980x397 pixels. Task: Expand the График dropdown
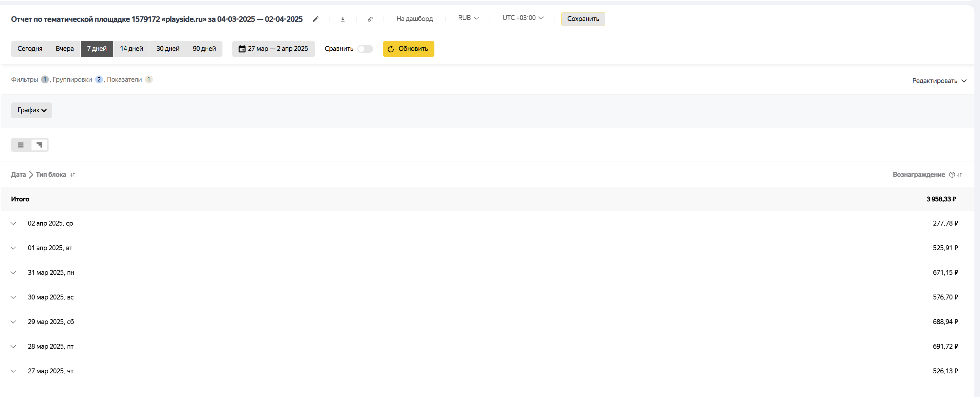pos(31,110)
